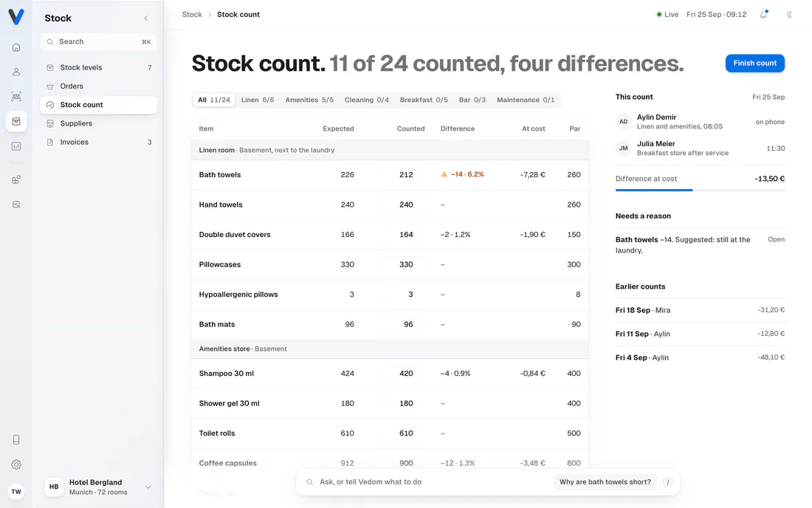Screen dimensions: 812x508
Task: Click the sidebar Search field
Action: tap(98, 42)
